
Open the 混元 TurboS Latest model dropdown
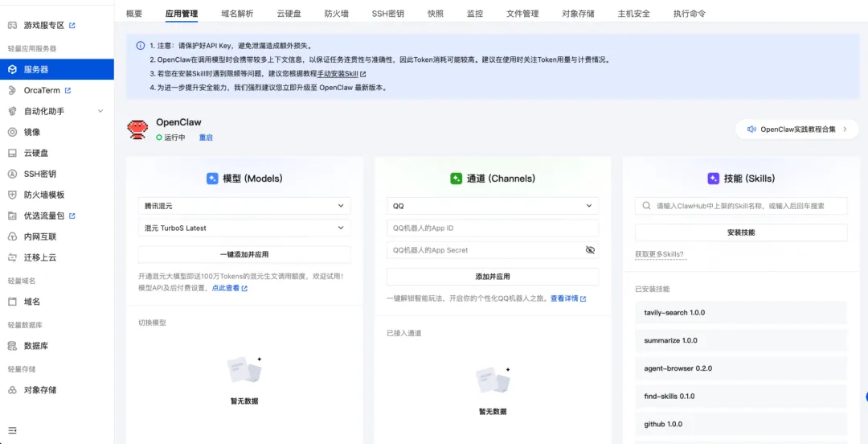(x=244, y=228)
